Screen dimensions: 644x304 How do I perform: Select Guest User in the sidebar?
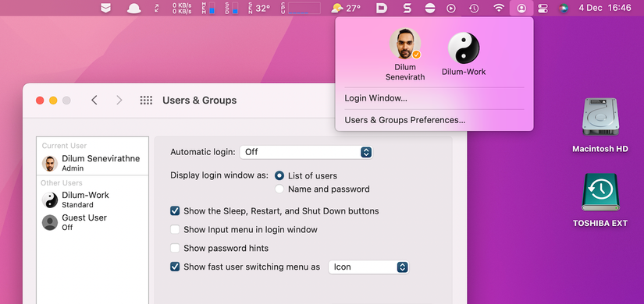pos(92,222)
